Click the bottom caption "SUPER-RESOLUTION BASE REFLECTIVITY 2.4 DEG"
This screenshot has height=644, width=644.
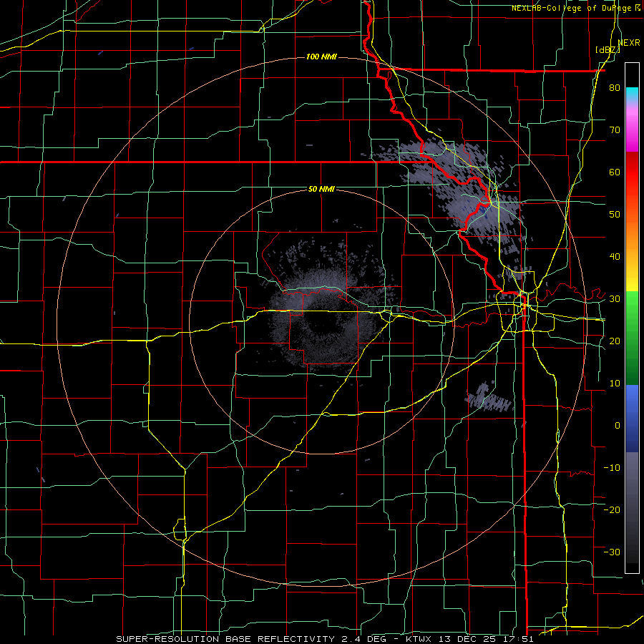253,639
